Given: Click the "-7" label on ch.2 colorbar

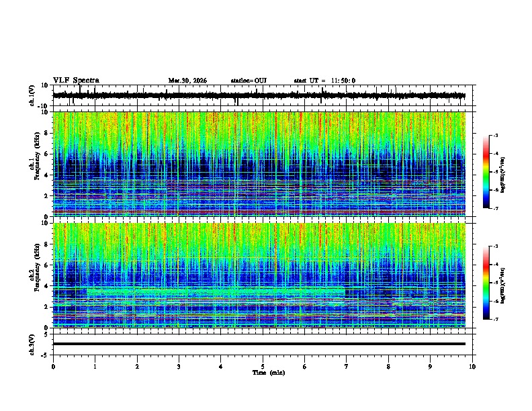Looking at the screenshot, I should [495, 320].
